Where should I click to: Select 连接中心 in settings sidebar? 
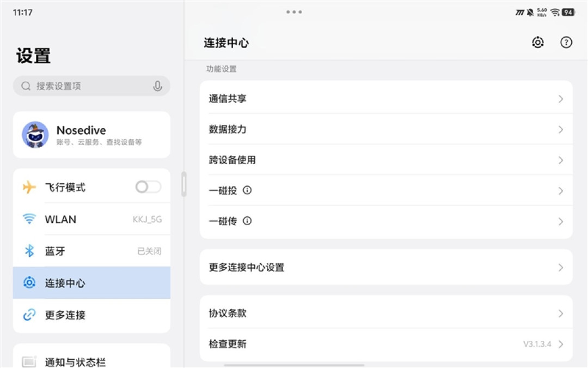pyautogui.click(x=91, y=283)
